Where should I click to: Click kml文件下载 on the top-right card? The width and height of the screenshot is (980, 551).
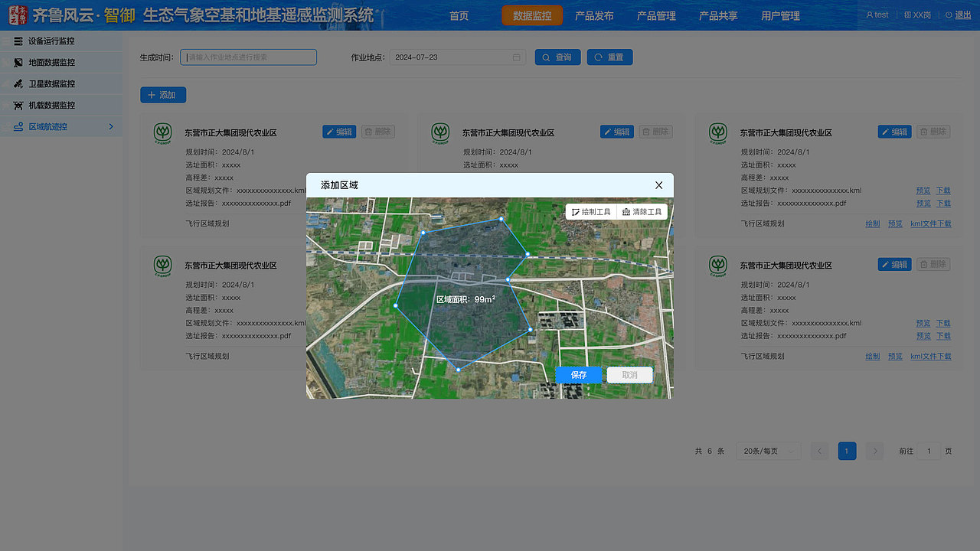point(931,224)
